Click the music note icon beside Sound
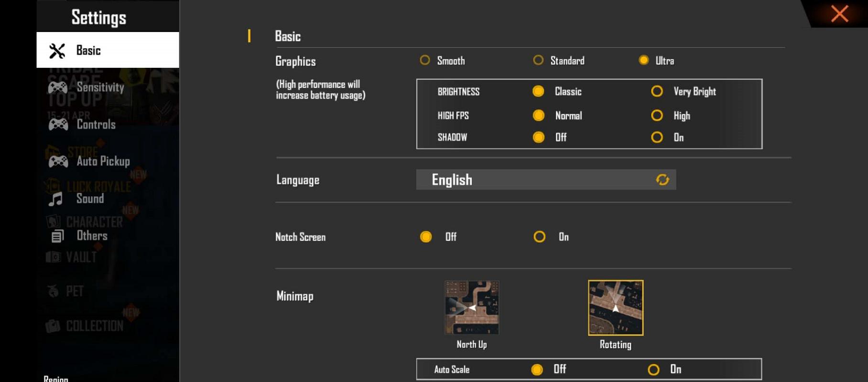 point(55,199)
